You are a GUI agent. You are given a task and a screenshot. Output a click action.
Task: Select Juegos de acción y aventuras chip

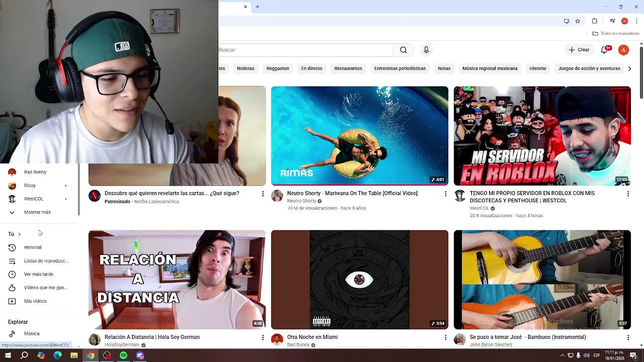(589, 68)
